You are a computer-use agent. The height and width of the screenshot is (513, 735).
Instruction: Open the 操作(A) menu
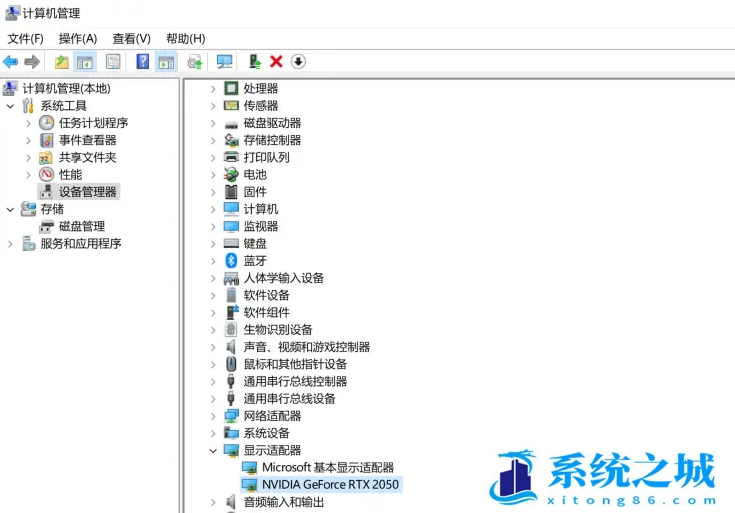(x=78, y=38)
